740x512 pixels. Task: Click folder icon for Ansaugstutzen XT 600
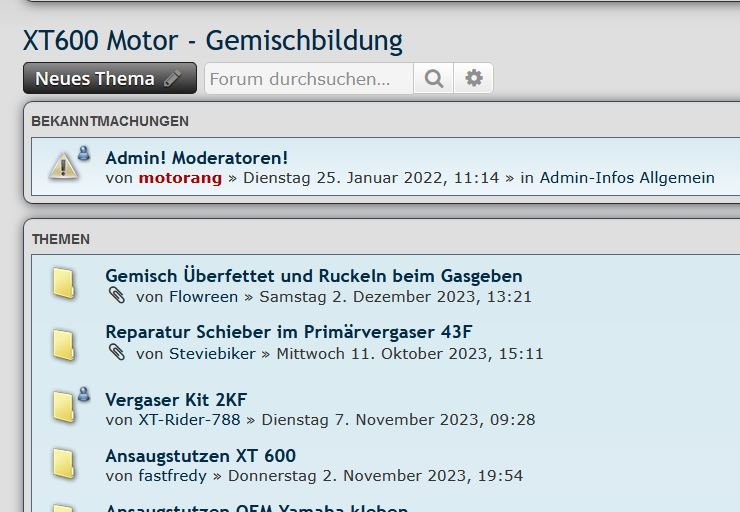[64, 464]
